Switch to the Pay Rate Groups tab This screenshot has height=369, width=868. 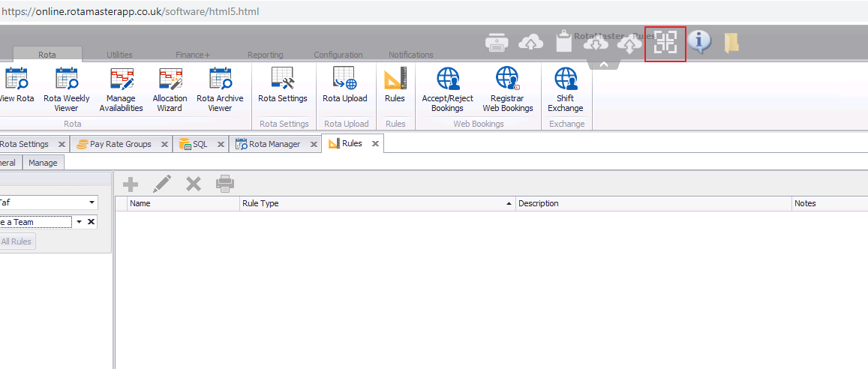120,144
